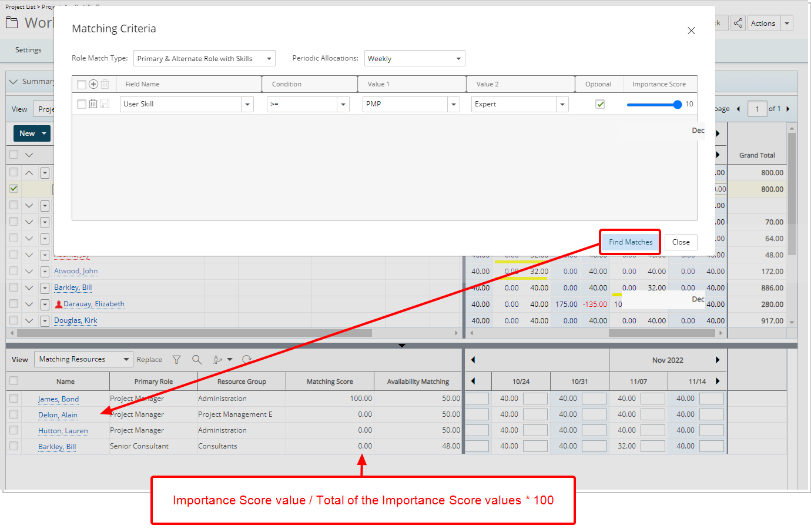Advance Nov 2022 period with right arrow

point(718,360)
